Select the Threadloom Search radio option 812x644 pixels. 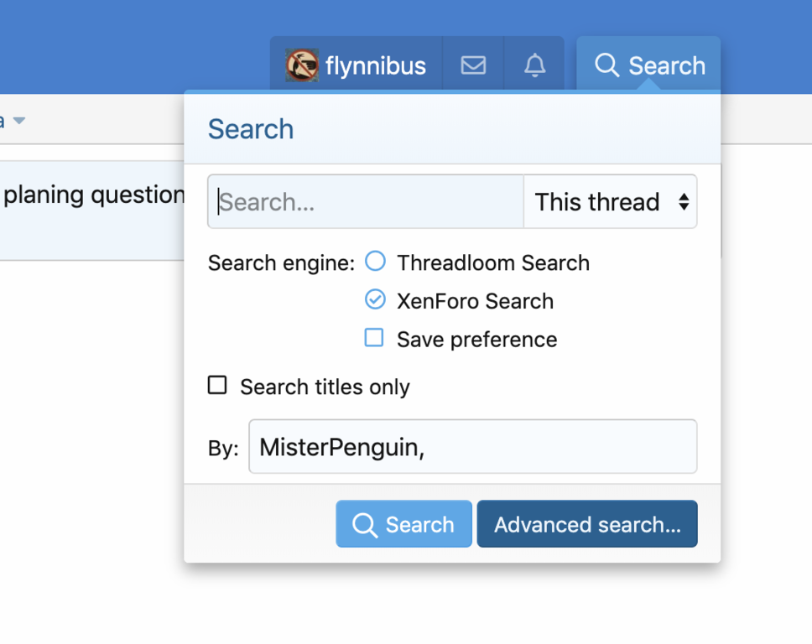coord(375,262)
